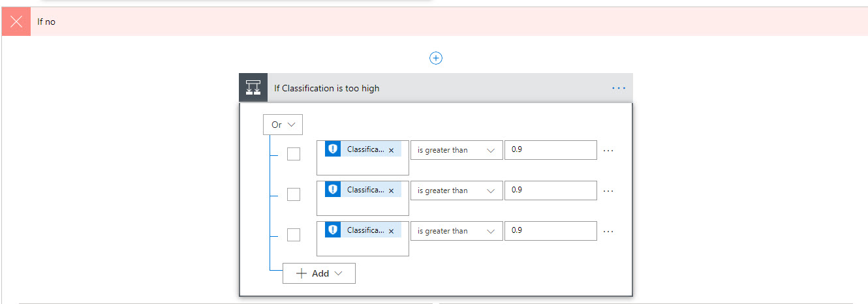Click the X icon beside If no
The width and height of the screenshot is (868, 304).
point(16,22)
